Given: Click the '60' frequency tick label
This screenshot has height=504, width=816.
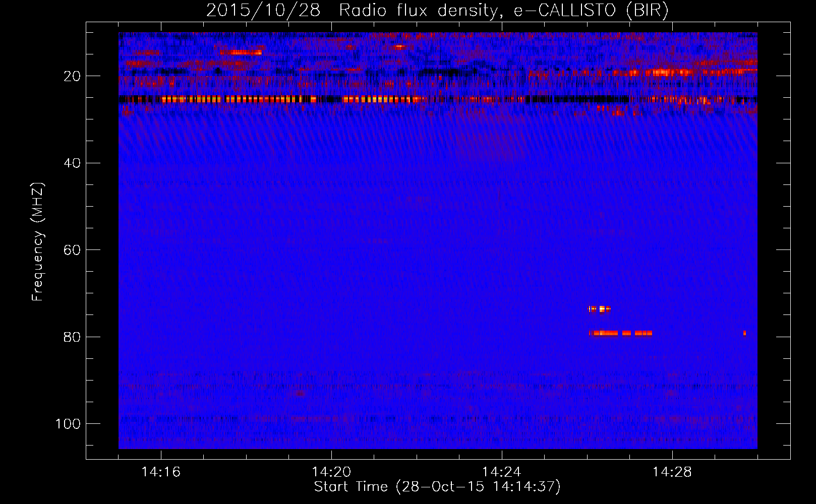Looking at the screenshot, I should (x=72, y=250).
